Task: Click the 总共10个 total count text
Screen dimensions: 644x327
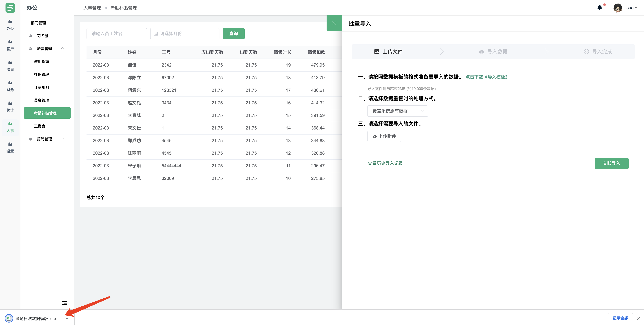Action: pos(95,197)
